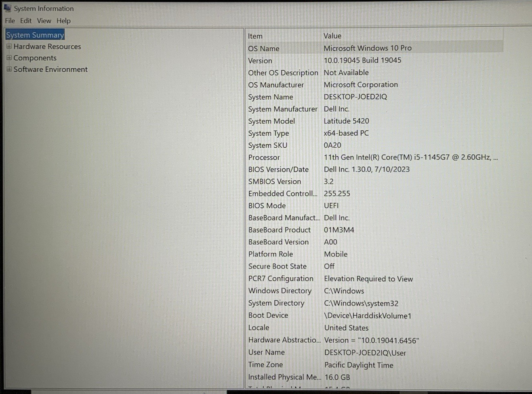The image size is (532, 394).
Task: Click the value 01M3M4
Action: click(x=339, y=230)
